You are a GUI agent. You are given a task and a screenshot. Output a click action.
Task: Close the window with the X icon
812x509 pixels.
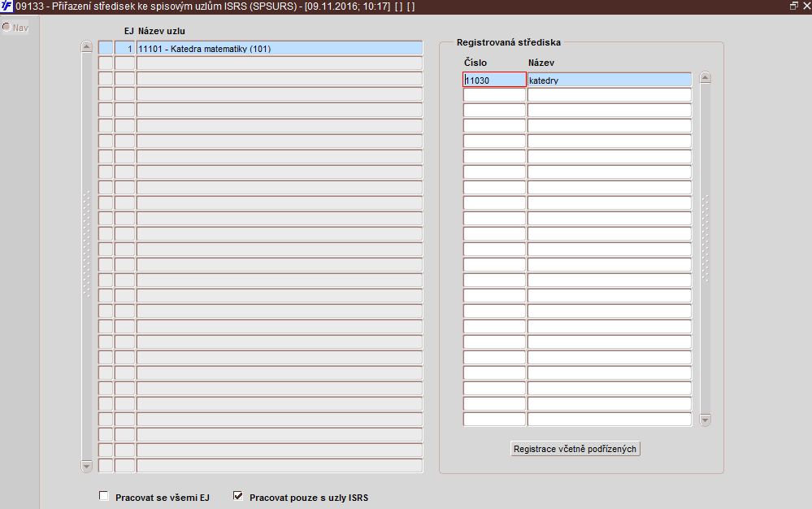click(x=806, y=7)
